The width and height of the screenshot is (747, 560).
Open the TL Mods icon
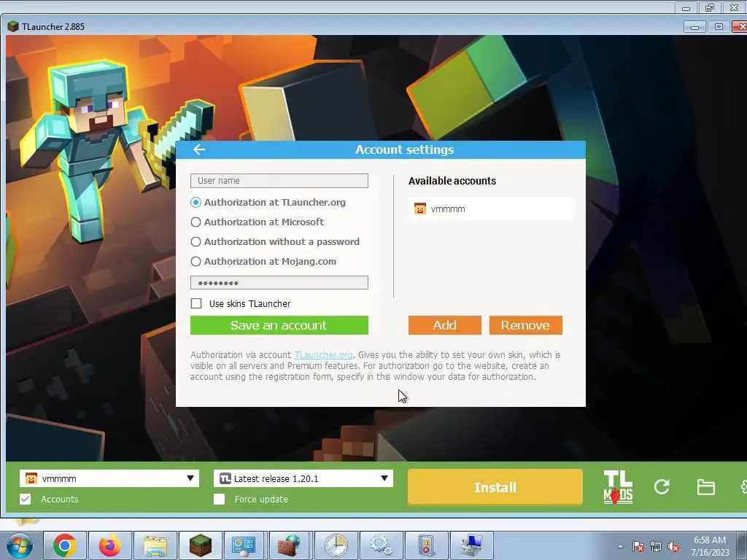618,487
